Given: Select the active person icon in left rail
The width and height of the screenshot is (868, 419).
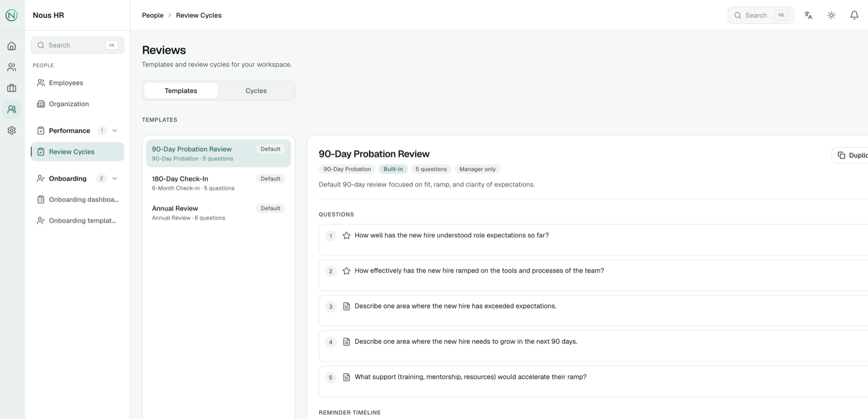Looking at the screenshot, I should (12, 109).
